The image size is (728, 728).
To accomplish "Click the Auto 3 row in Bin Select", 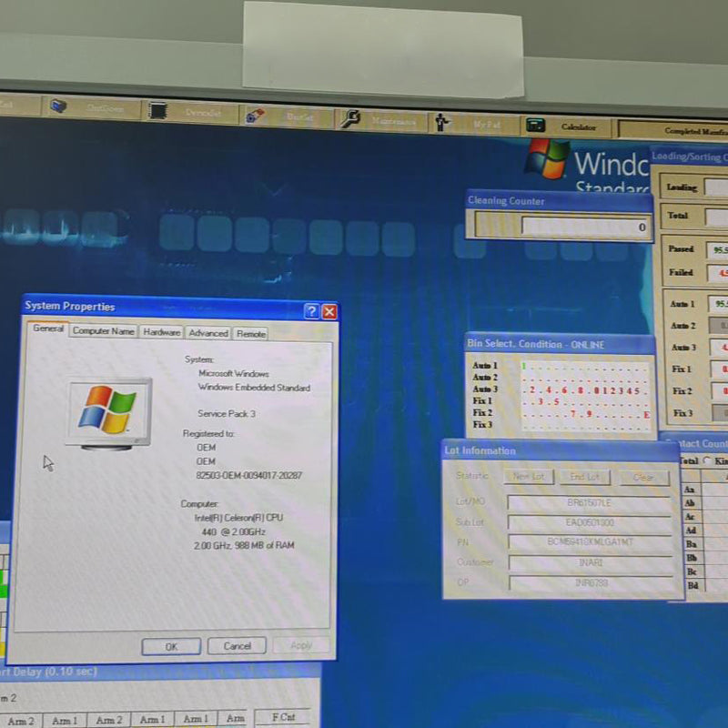I will coord(561,390).
